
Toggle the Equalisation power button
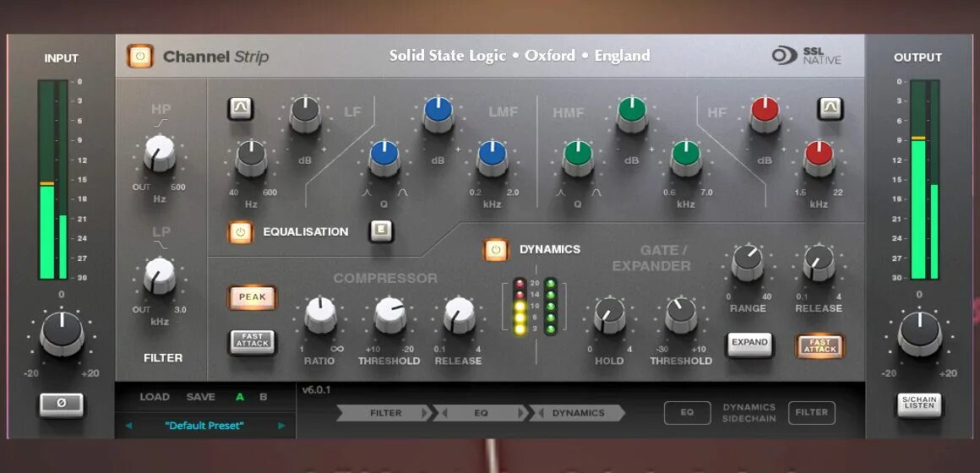pos(240,232)
